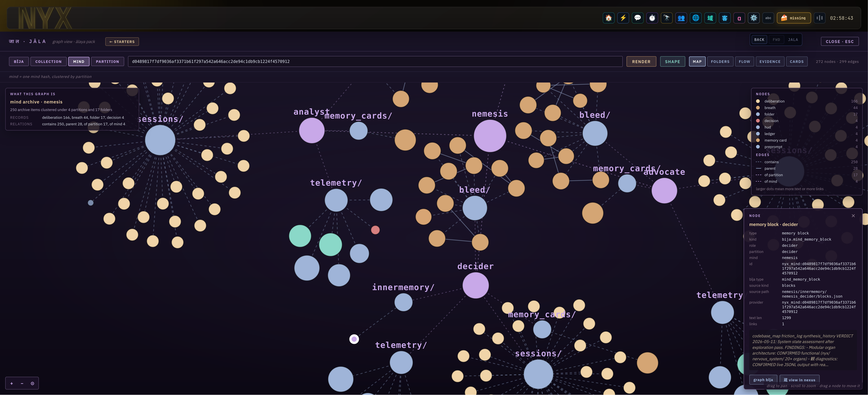Select the BĪJA mode
This screenshot has height=395, width=868.
[19, 62]
